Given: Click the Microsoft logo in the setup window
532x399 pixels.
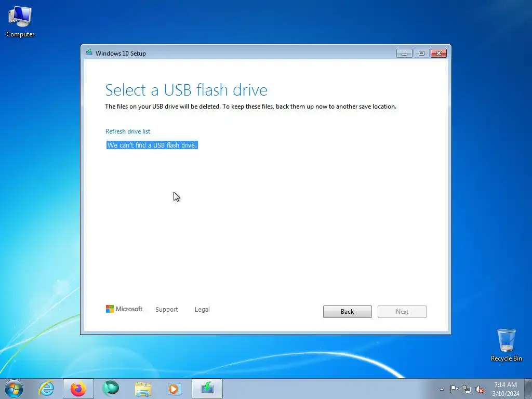Looking at the screenshot, I should [x=124, y=309].
